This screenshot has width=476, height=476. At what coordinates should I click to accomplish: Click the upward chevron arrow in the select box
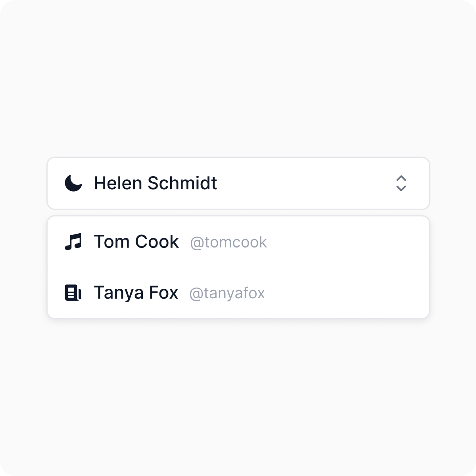coord(401,178)
